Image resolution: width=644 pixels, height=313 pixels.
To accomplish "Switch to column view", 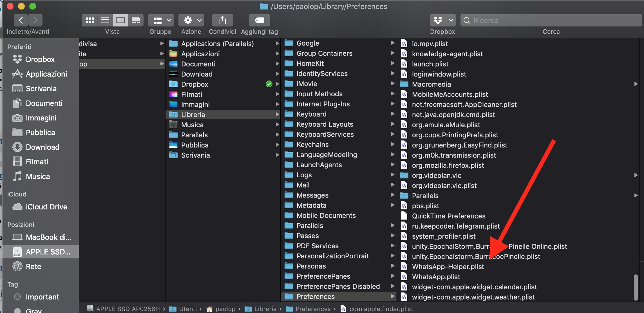I will (x=120, y=20).
